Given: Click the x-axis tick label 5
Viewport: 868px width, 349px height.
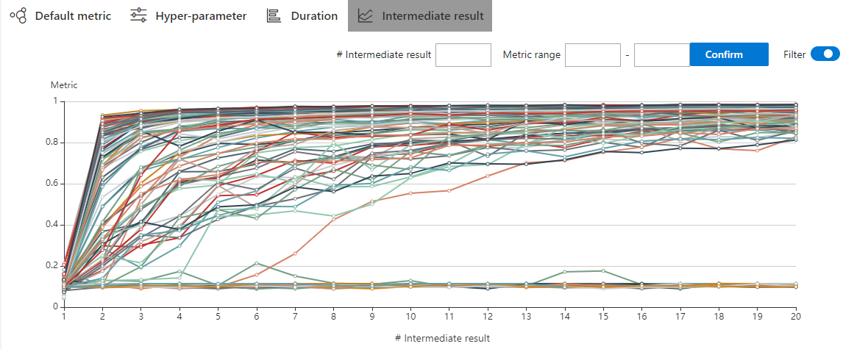Looking at the screenshot, I should 218,317.
